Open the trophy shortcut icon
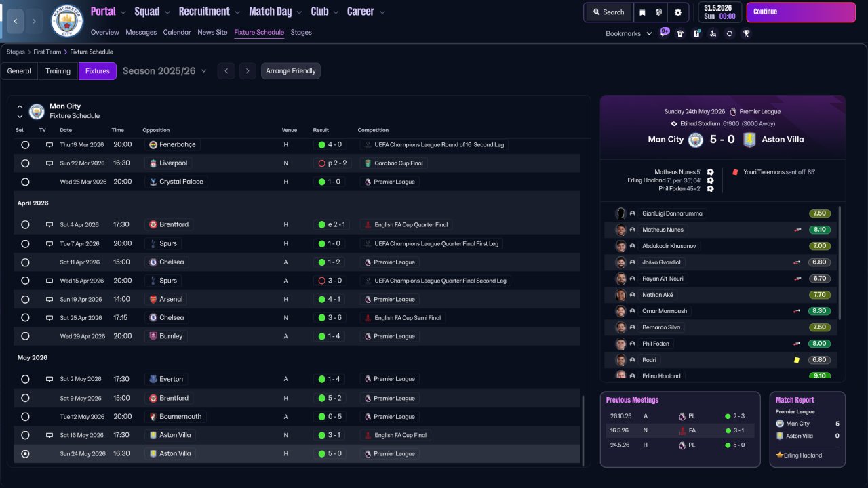 point(746,33)
